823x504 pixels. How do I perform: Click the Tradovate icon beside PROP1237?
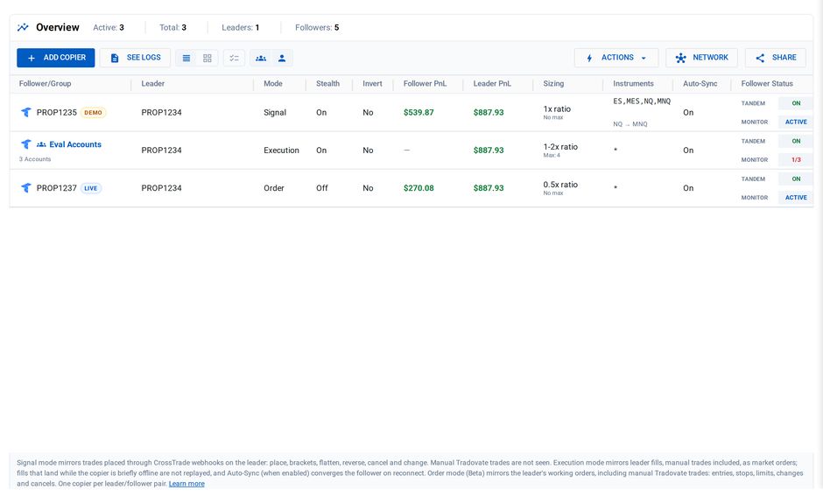click(x=25, y=188)
